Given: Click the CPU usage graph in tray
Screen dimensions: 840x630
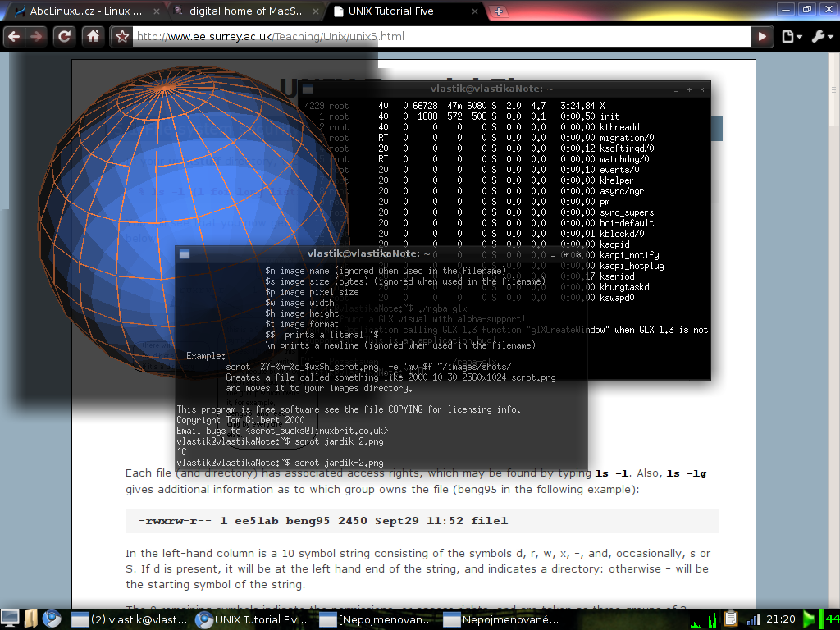Looking at the screenshot, I should point(704,620).
